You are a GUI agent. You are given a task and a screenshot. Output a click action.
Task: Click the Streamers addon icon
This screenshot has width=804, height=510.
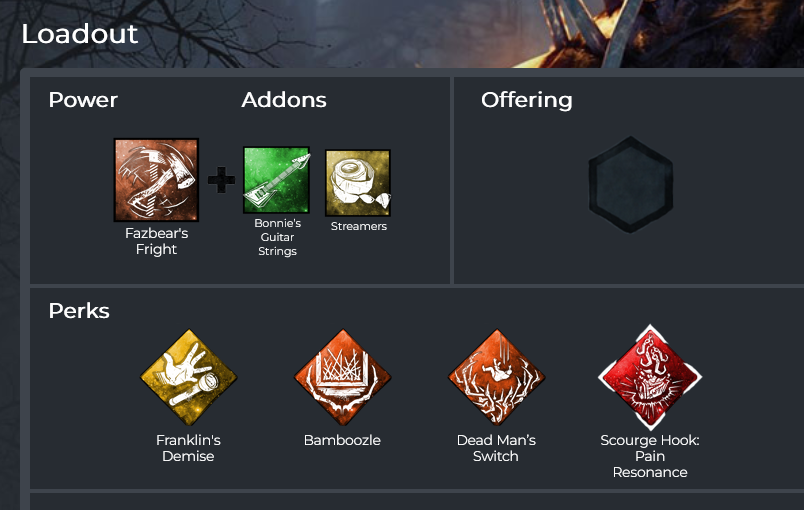coord(358,182)
